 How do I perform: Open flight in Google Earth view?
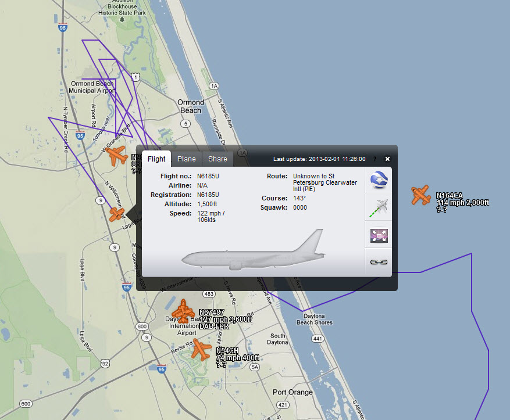click(379, 181)
